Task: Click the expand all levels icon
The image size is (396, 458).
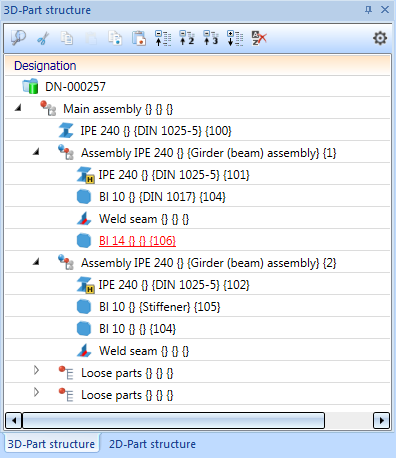Action: point(235,38)
